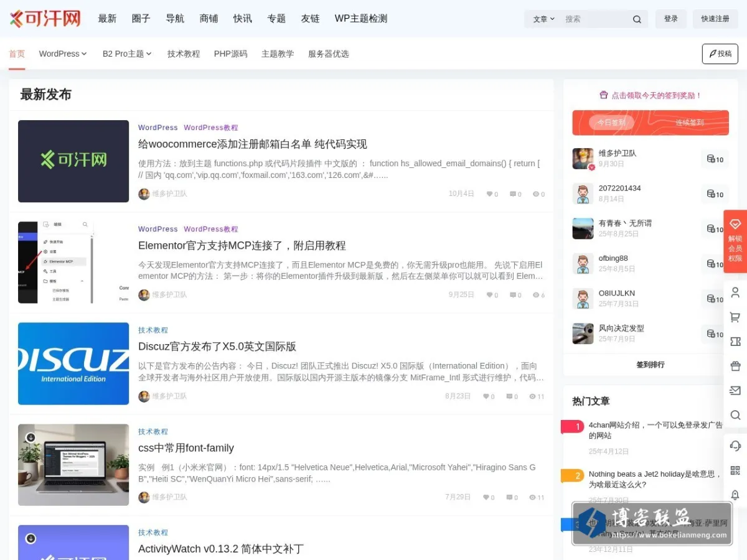Open the user profile icon in side toolbar
This screenshot has height=560, width=747.
coord(735,292)
